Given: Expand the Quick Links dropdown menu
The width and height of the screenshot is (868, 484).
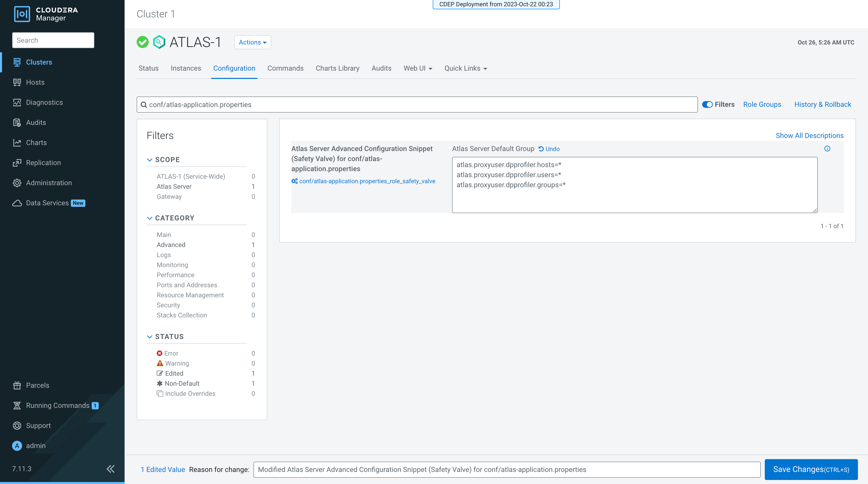Looking at the screenshot, I should (465, 68).
